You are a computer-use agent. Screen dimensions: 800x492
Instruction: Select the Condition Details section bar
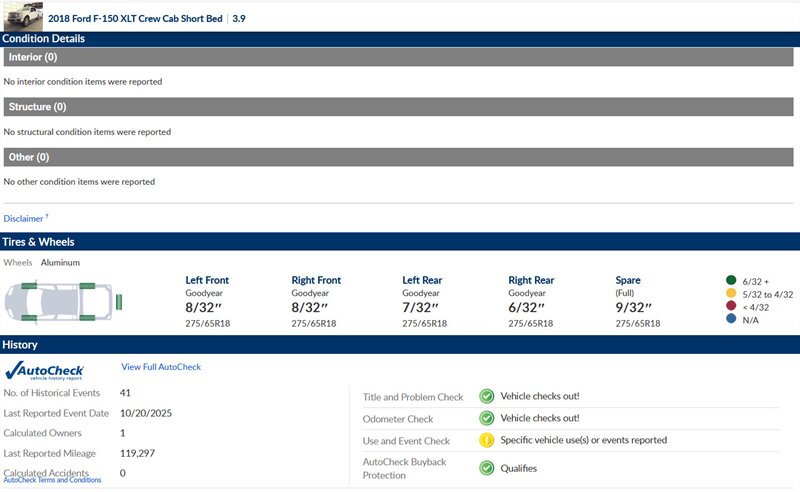(400, 38)
